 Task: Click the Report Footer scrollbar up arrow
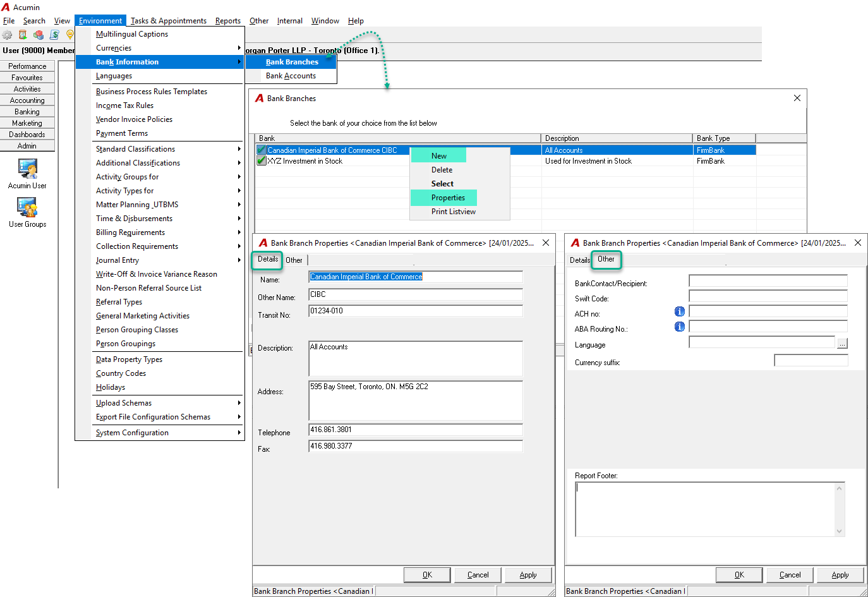[840, 488]
